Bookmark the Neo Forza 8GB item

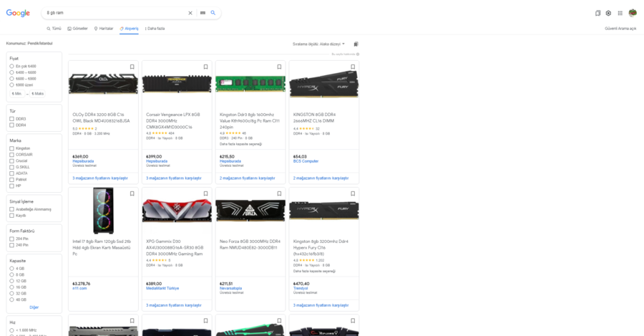click(279, 193)
